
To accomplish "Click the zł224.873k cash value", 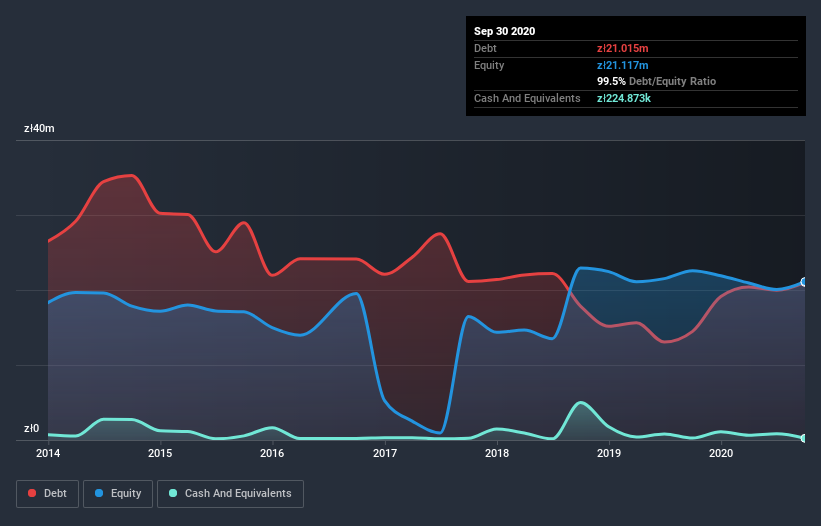I will (x=624, y=98).
